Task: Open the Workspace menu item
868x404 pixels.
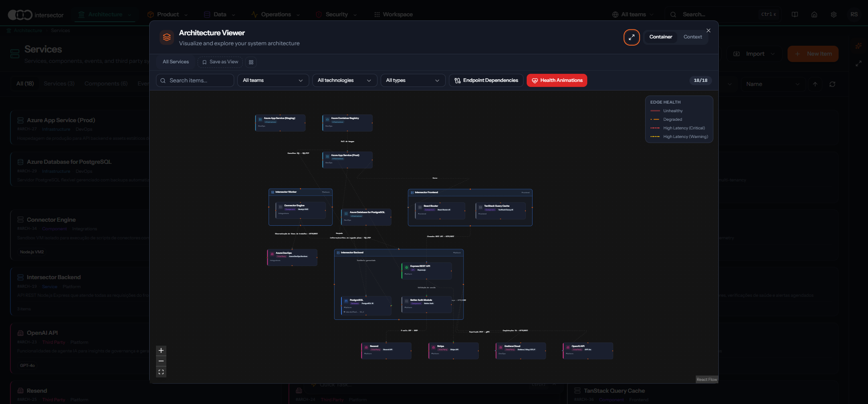Action: (x=393, y=14)
